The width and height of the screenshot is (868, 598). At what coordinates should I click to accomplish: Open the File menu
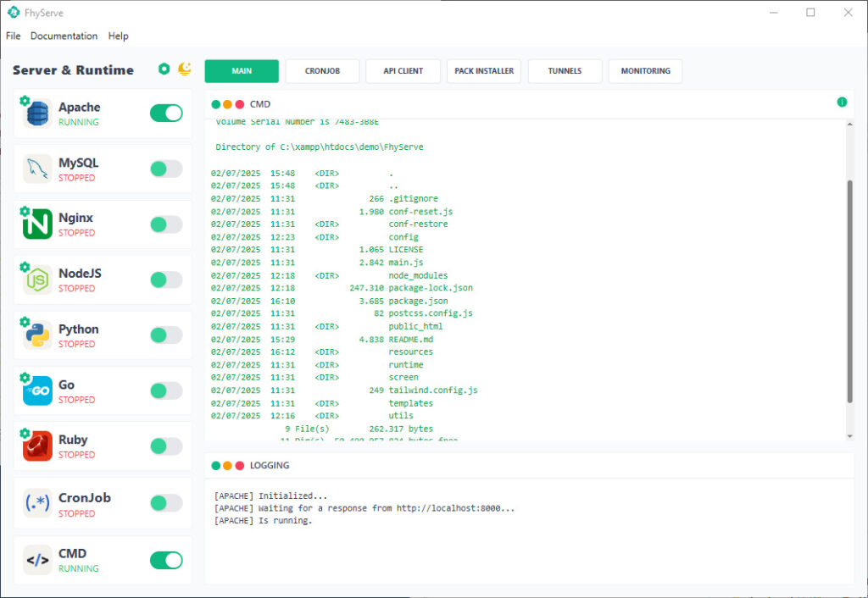(x=14, y=36)
